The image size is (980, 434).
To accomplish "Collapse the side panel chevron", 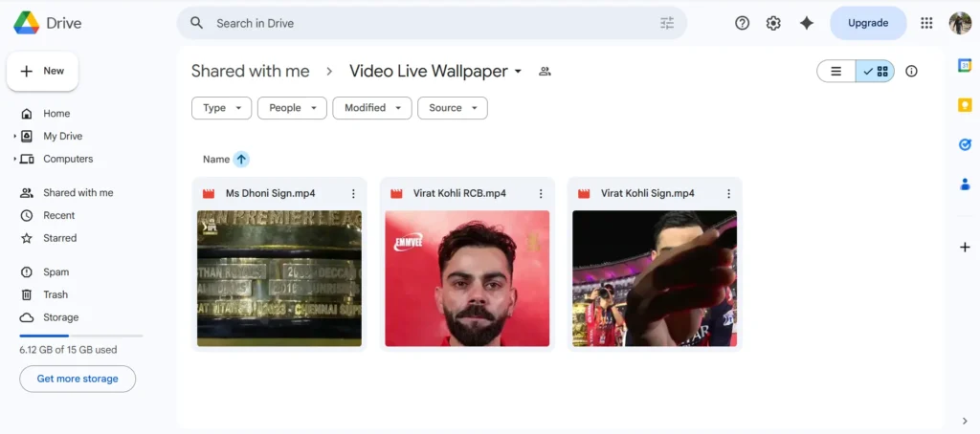I will coord(965,421).
